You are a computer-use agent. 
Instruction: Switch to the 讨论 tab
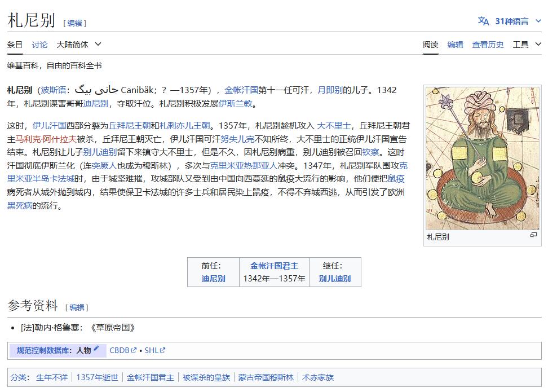point(39,45)
